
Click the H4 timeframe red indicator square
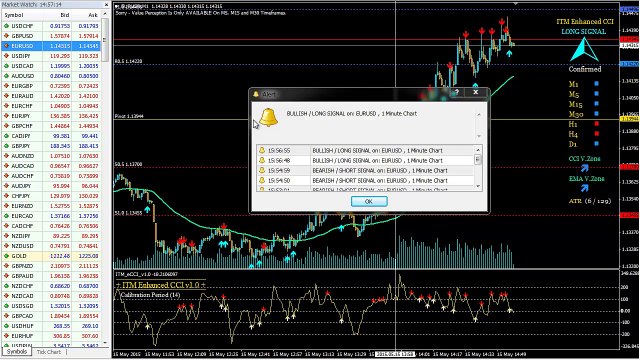596,133
